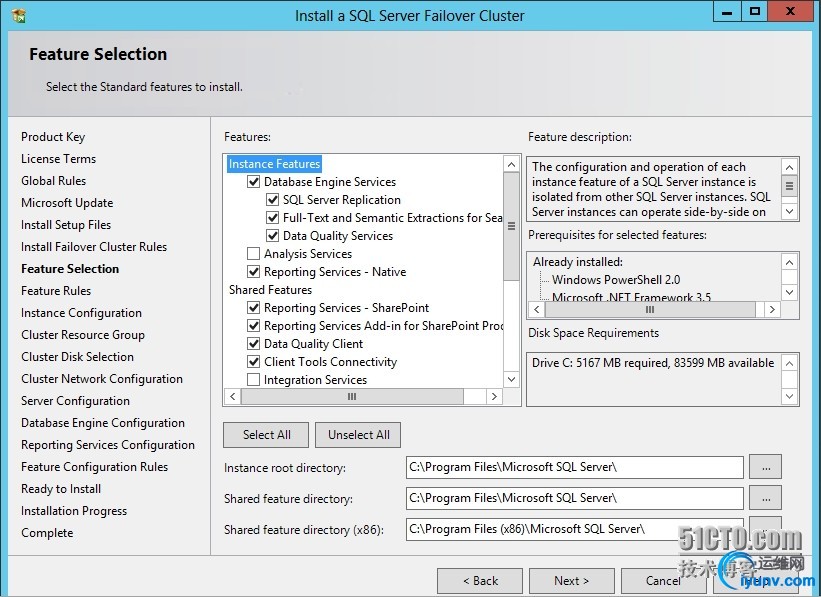Select License Terms step in sidebar
This screenshot has height=597, width=821.
click(59, 159)
